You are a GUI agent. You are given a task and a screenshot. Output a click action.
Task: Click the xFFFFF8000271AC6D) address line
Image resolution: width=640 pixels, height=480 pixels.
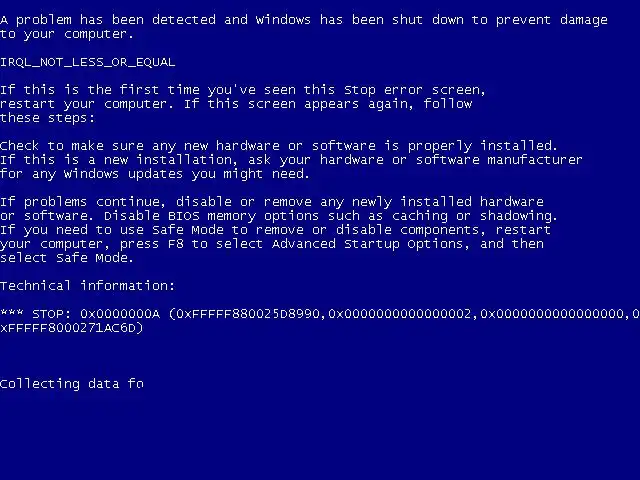[72, 328]
